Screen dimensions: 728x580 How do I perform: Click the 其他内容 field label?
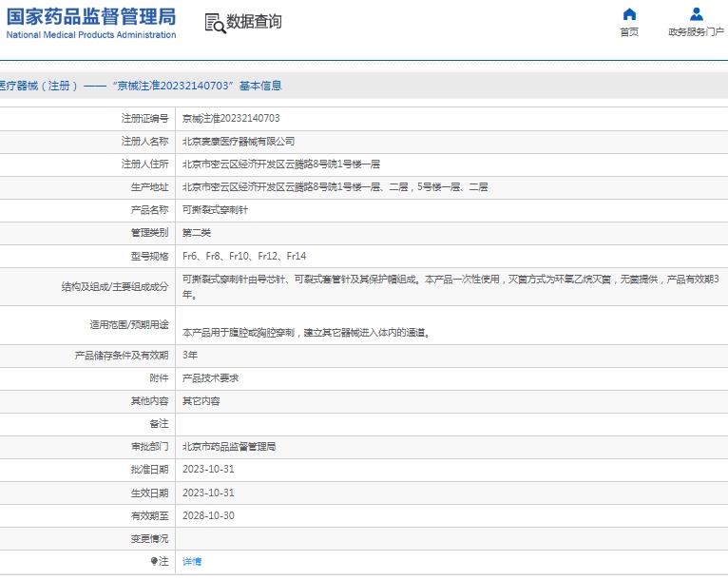tap(149, 400)
